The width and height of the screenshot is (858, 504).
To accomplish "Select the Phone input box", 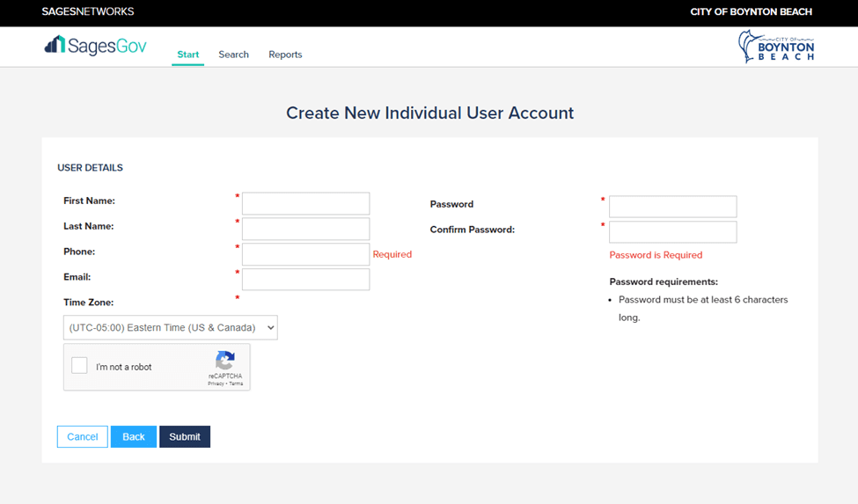I will [x=305, y=254].
